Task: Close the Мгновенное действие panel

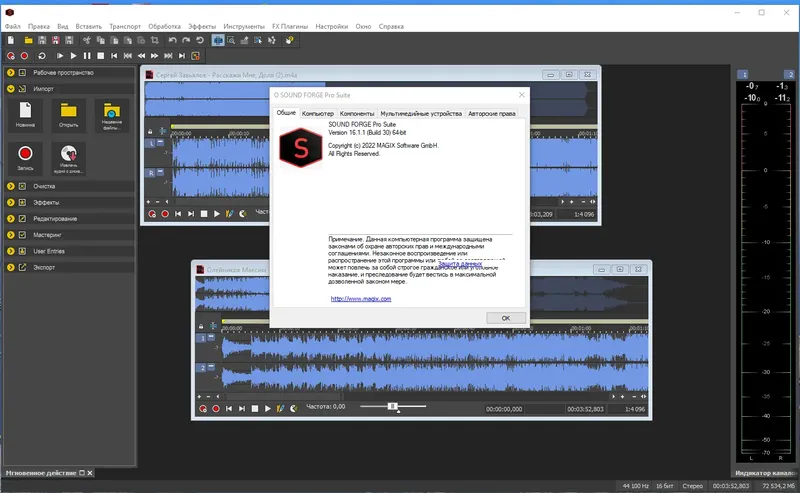Action: tap(90, 473)
